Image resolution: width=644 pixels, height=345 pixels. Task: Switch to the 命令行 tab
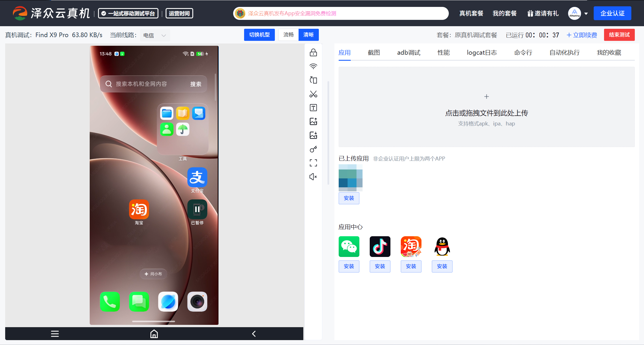[x=523, y=53]
